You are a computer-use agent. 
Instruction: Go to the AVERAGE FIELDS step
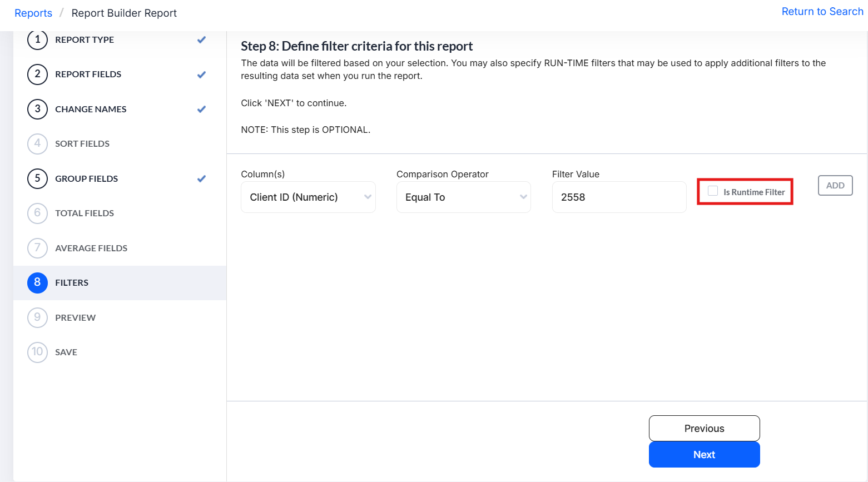(91, 248)
